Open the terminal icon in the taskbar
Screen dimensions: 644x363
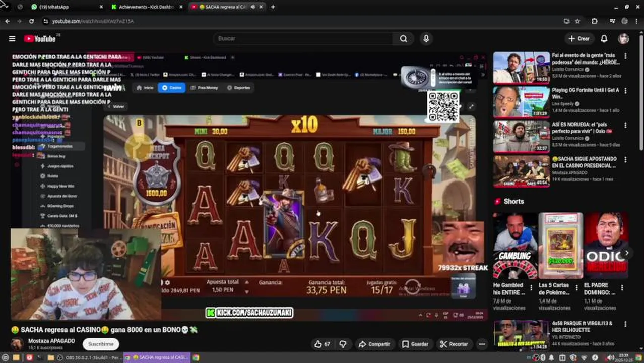click(x=40, y=358)
